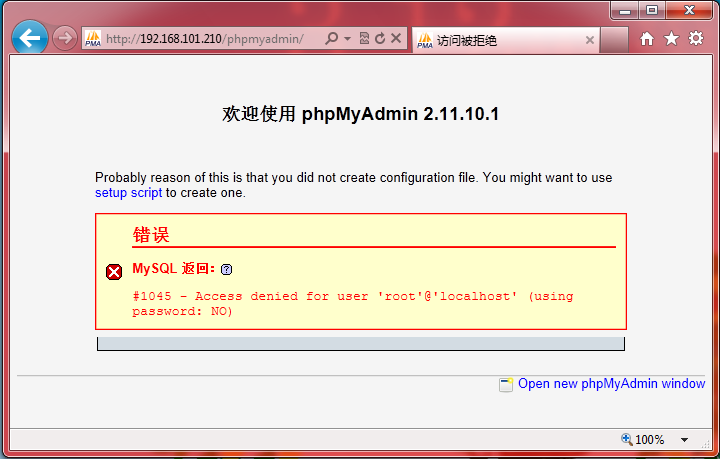Maximize the browser window
The width and height of the screenshot is (720, 459).
coord(652,10)
